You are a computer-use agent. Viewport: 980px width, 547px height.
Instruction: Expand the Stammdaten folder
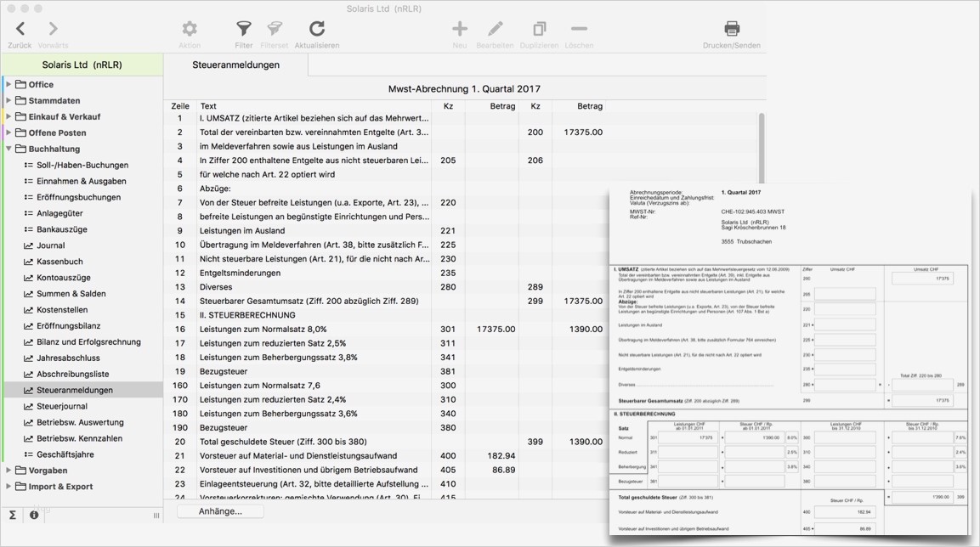pos(8,100)
